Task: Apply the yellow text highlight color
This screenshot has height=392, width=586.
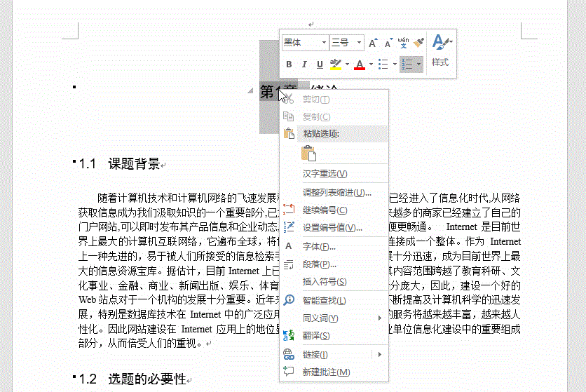Action: [x=336, y=65]
